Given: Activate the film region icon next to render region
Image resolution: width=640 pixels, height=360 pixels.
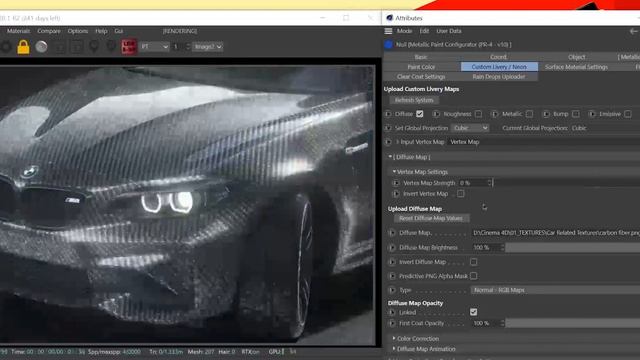Looking at the screenshot, I should [77, 47].
